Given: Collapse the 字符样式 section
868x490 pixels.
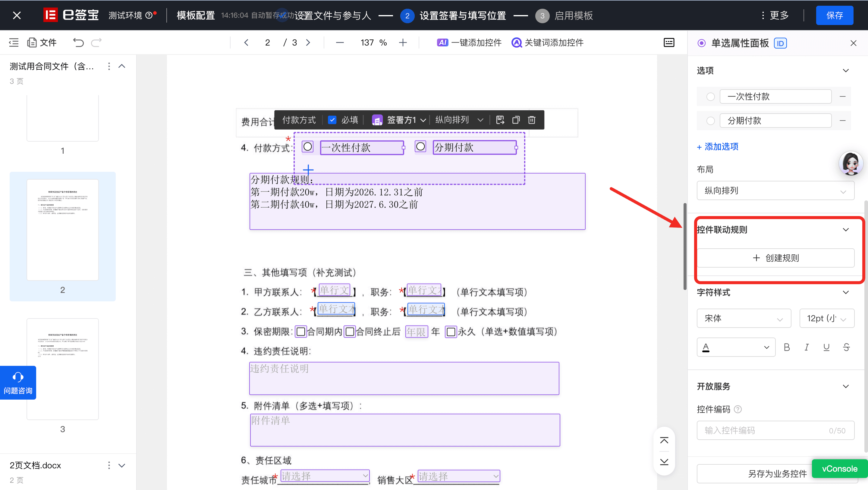Looking at the screenshot, I should [846, 292].
